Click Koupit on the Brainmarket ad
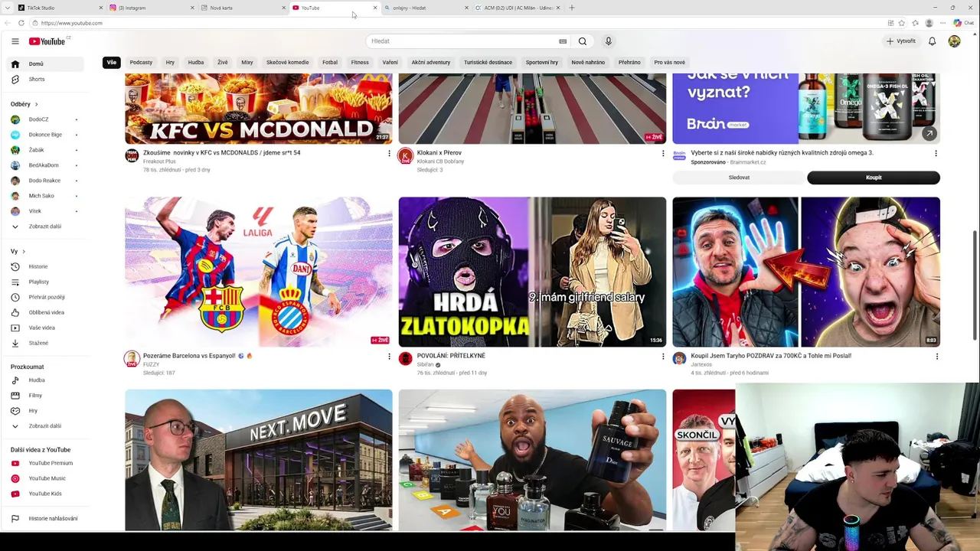980x551 pixels. tap(874, 178)
